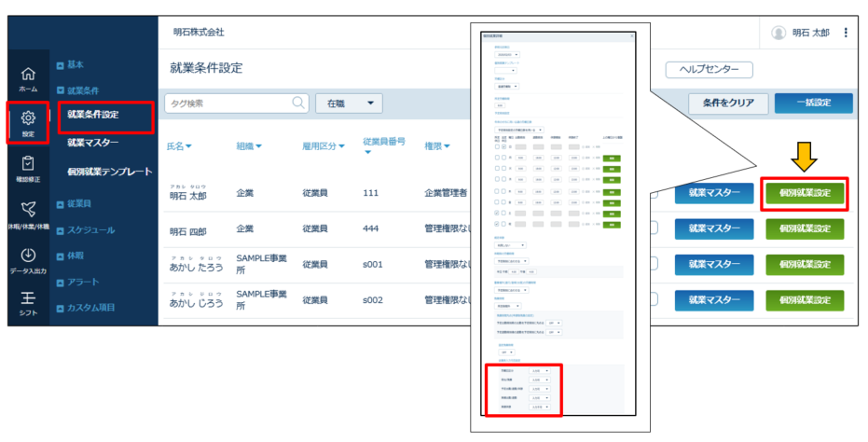Viewport: 868px width, 442px height.
Task: Click 個別就業設定 button for 明石 四郎 row
Action: point(805,228)
